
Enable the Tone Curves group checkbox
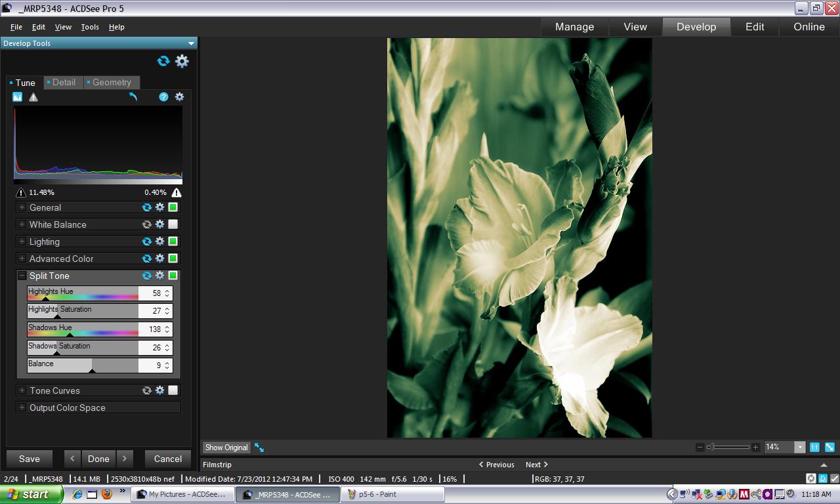click(x=173, y=390)
